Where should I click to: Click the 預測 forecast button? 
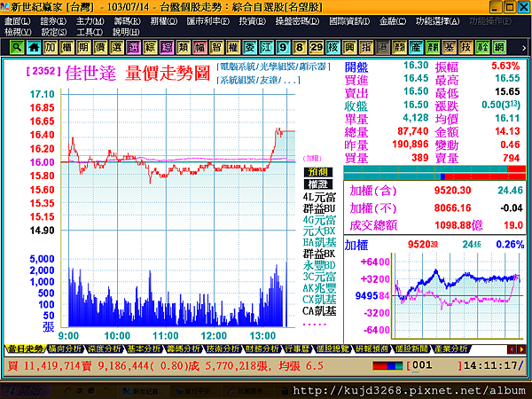point(318,172)
